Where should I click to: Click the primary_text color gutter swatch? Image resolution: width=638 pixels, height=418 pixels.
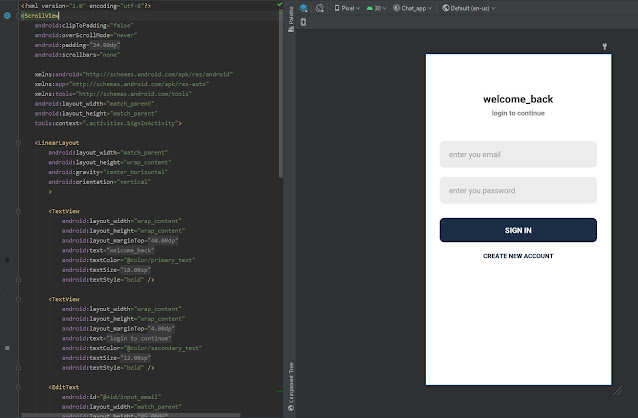pyautogui.click(x=7, y=260)
